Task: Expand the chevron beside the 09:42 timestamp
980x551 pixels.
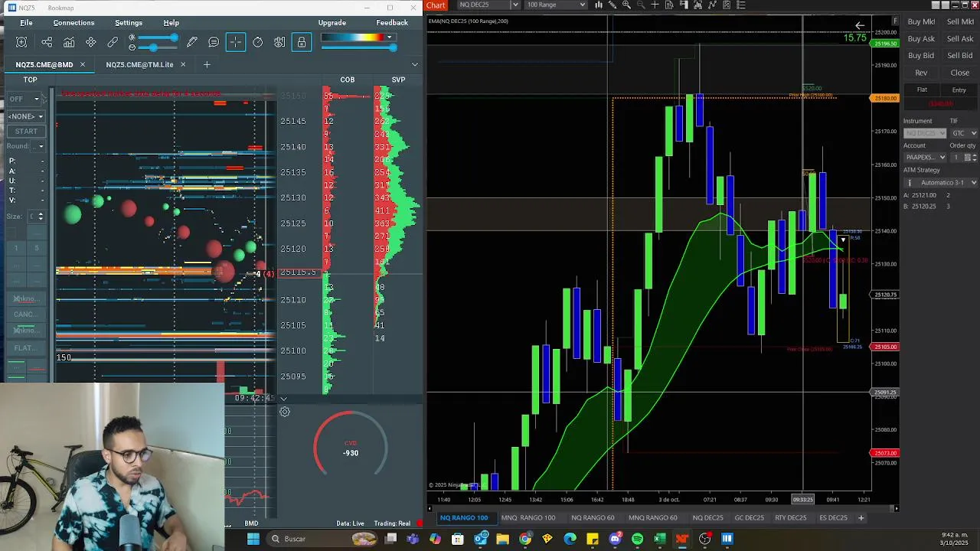Action: tap(283, 399)
